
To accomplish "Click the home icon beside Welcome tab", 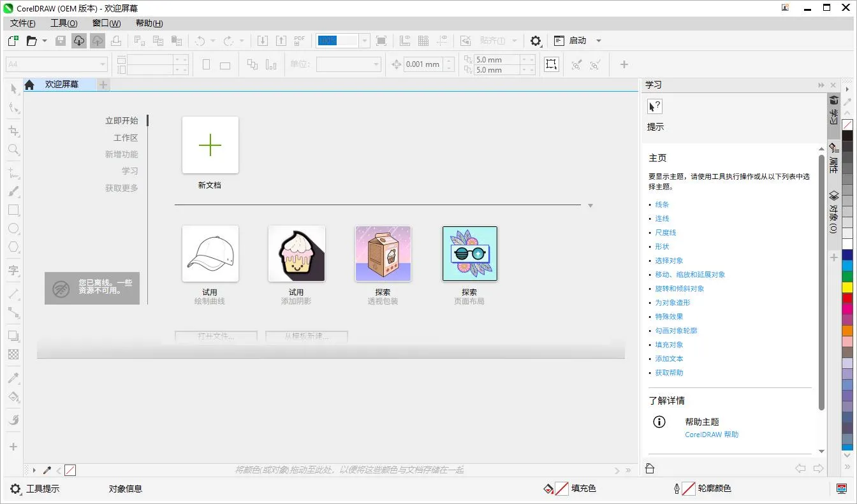I will (29, 85).
